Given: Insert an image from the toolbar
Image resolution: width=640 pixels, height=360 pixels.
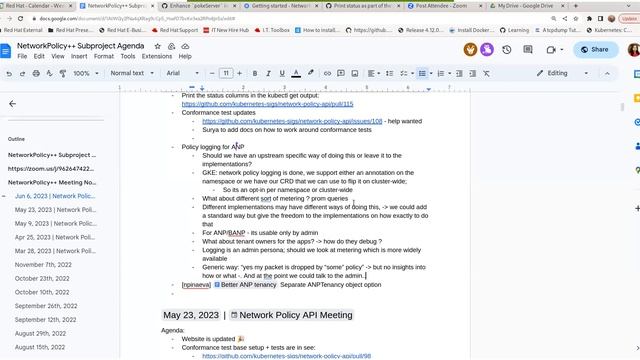Looking at the screenshot, I should point(355,73).
